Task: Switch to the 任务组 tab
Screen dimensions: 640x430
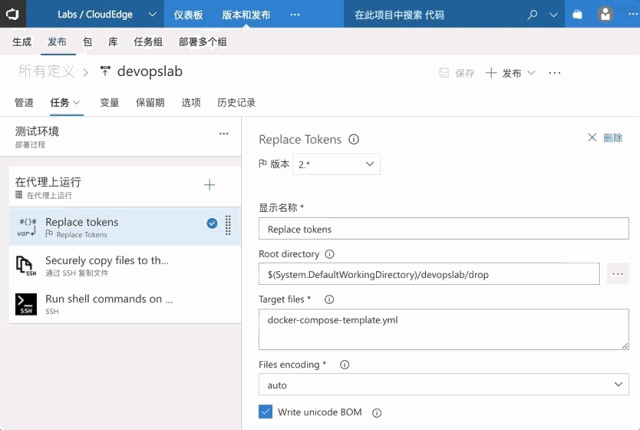Action: 148,42
